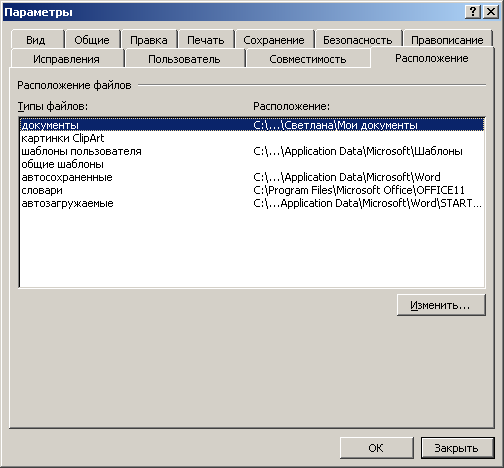Open the Совместимость tab
The height and width of the screenshot is (468, 504).
click(x=308, y=59)
